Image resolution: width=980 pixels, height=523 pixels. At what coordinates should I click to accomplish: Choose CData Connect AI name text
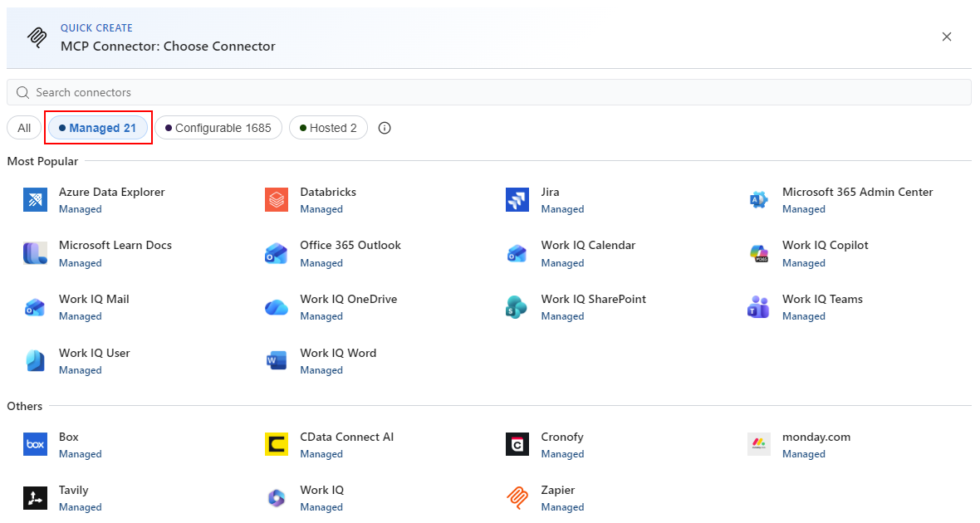click(x=347, y=437)
